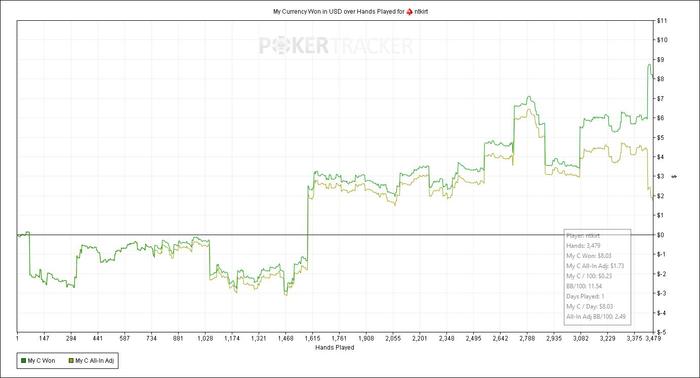Viewport: 700px width, 378px height.
Task: Click 'BB/100: 11.54' in the stats box
Action: [584, 286]
